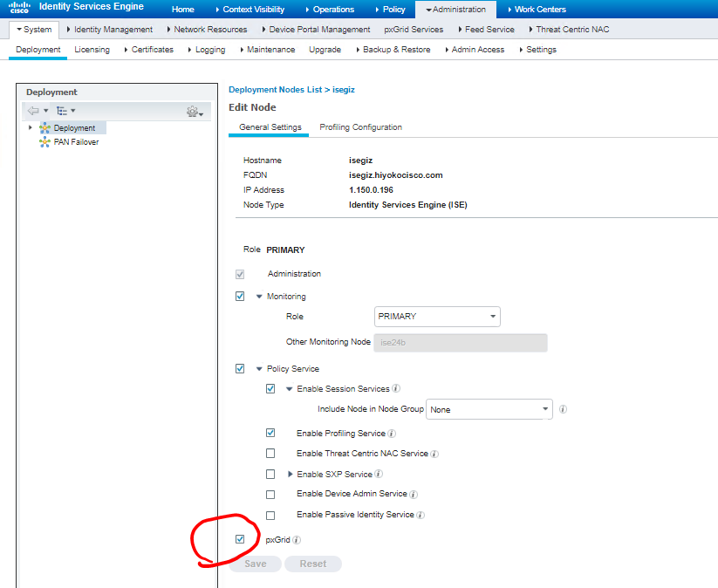Click the Deployment Nodes List breadcrumb link
The width and height of the screenshot is (718, 588).
(275, 90)
